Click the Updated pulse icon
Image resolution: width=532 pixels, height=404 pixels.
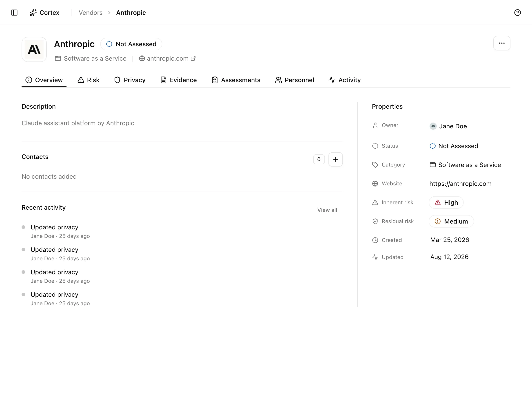375,257
